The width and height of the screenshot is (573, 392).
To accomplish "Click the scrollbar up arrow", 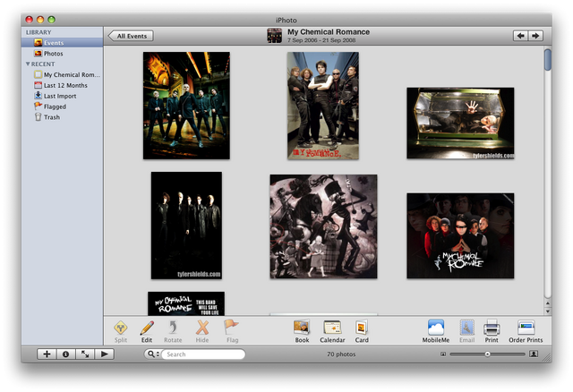I will [547, 303].
